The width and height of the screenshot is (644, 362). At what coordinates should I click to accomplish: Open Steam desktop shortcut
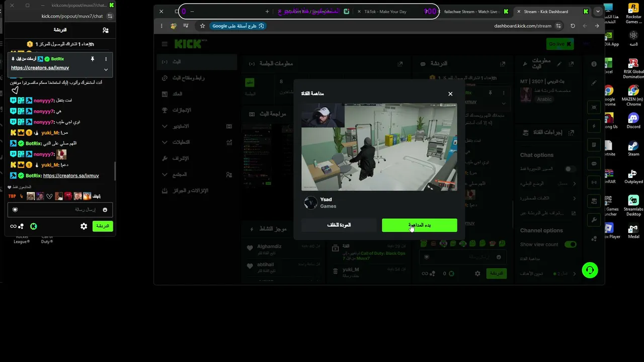pyautogui.click(x=633, y=148)
